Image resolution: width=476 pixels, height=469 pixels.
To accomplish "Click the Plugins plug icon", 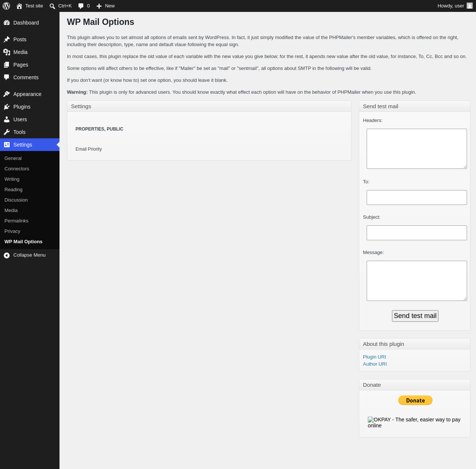I will [7, 107].
